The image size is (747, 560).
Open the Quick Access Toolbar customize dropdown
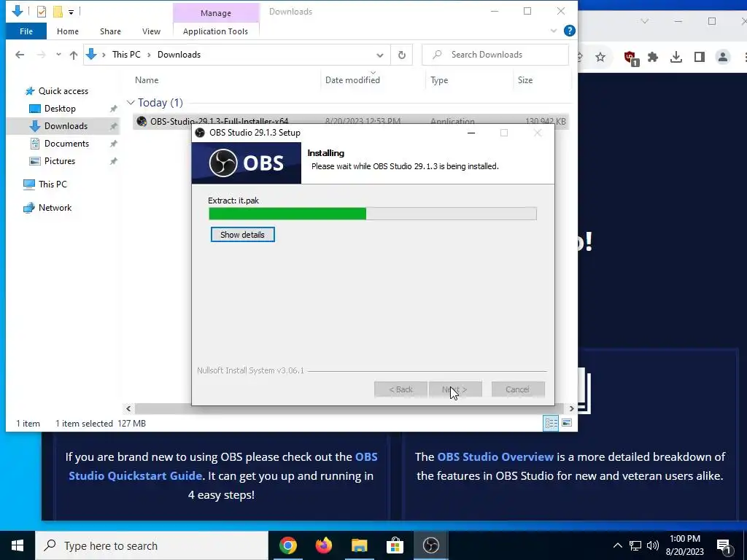coord(71,12)
